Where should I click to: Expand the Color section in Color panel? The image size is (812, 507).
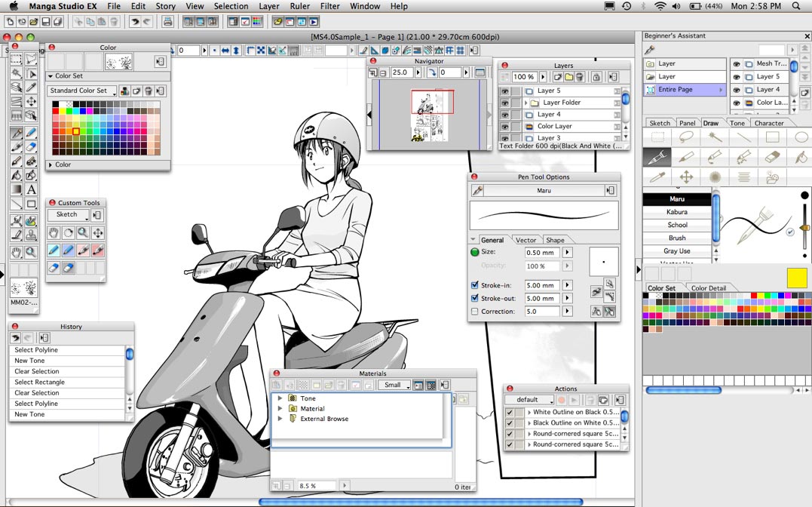pos(51,165)
